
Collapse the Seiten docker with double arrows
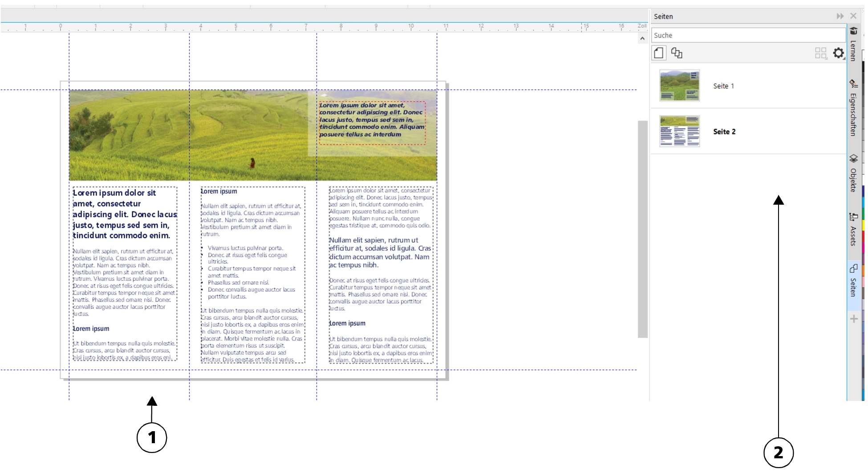(x=840, y=16)
